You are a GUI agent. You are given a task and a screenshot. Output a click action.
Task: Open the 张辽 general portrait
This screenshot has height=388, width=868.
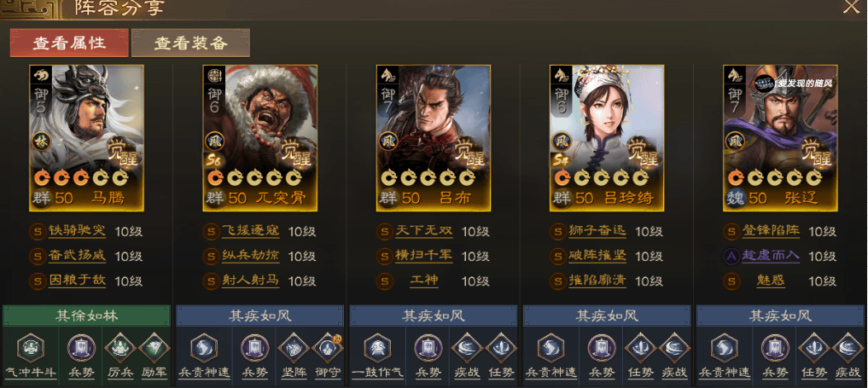point(781,138)
